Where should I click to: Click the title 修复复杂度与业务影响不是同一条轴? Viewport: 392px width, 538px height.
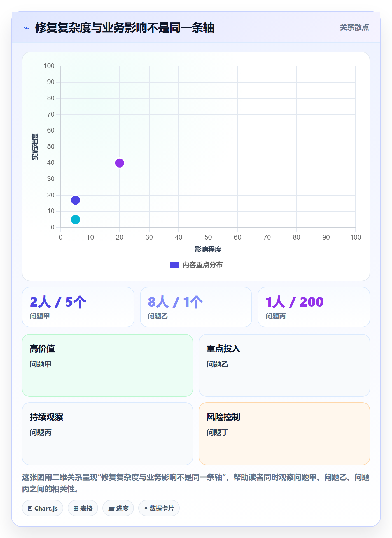pyautogui.click(x=125, y=28)
